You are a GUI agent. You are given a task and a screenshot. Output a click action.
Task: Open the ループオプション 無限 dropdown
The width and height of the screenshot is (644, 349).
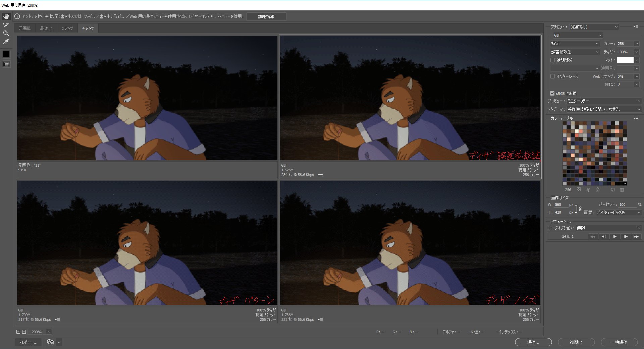608,228
